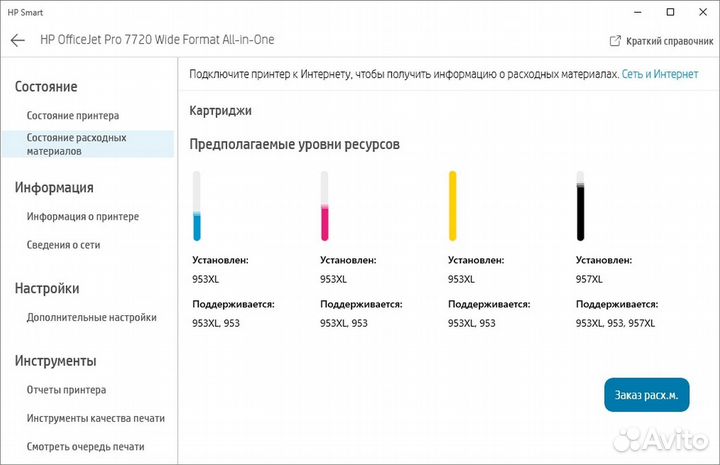Screen dimensions: 720x465
Task: Open Инструменты качества печати
Action: tap(96, 419)
